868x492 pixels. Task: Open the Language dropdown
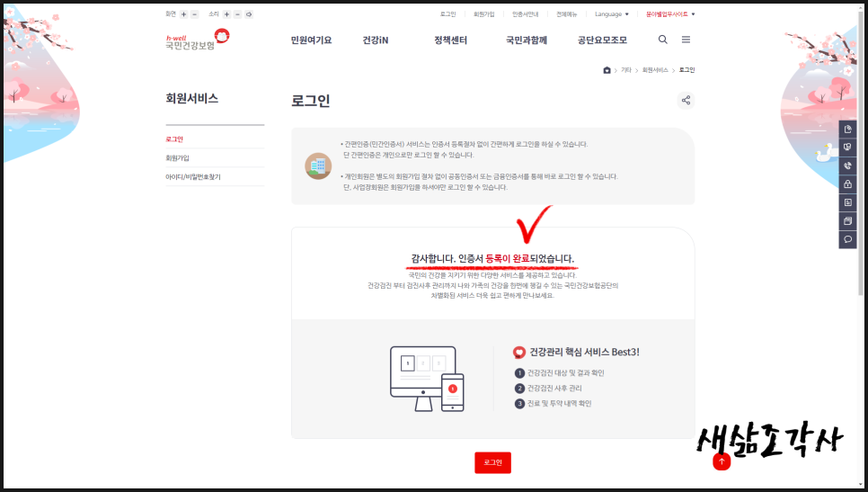point(612,14)
